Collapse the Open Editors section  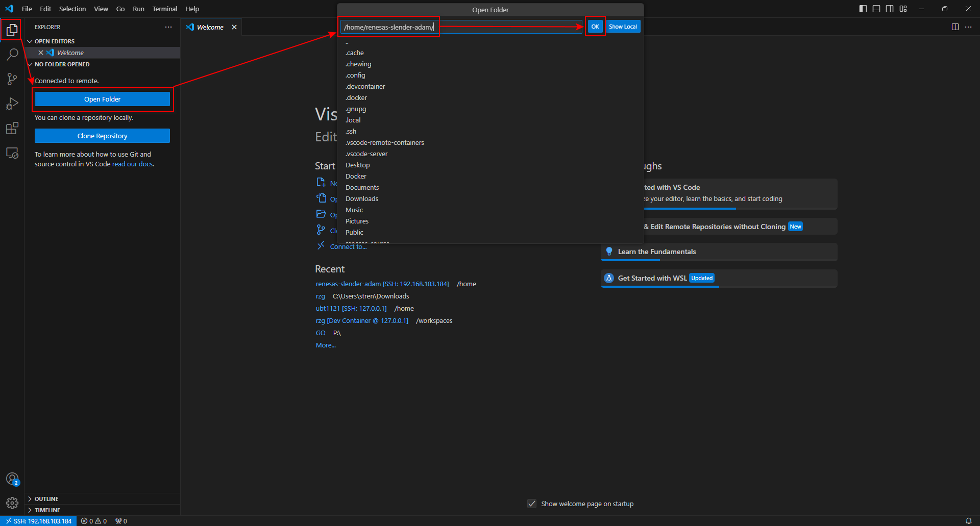102,41
